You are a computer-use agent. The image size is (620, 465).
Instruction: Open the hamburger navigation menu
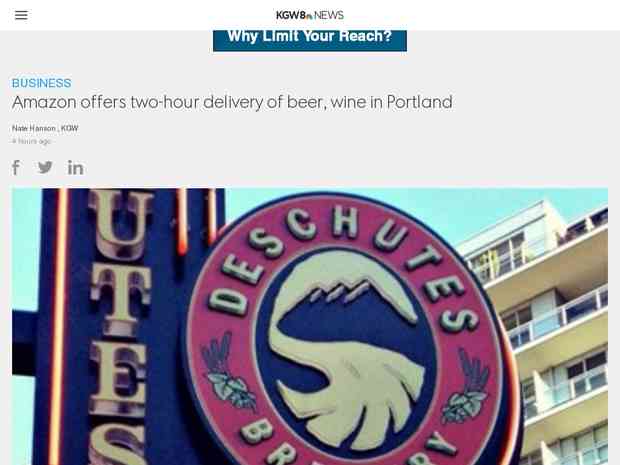coord(21,15)
